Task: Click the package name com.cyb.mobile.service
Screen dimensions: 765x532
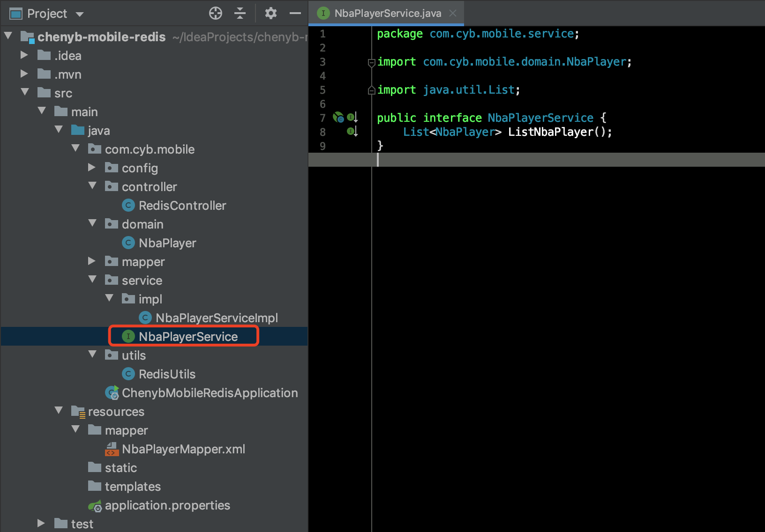Action: pyautogui.click(x=502, y=34)
